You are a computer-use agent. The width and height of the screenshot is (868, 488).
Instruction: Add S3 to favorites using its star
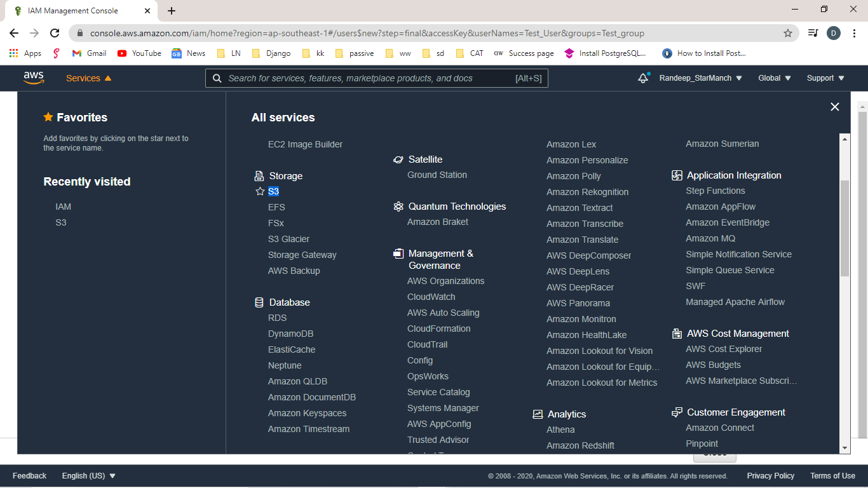(x=259, y=191)
